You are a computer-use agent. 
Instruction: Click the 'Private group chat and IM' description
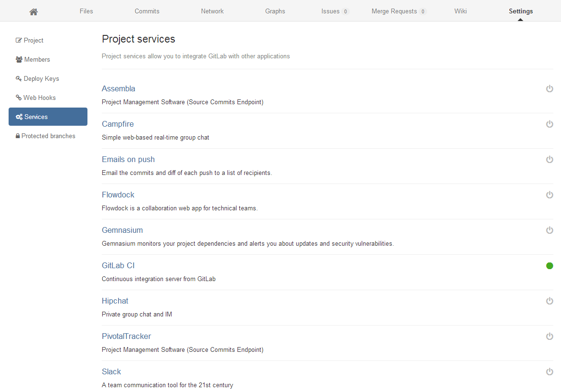(x=137, y=314)
